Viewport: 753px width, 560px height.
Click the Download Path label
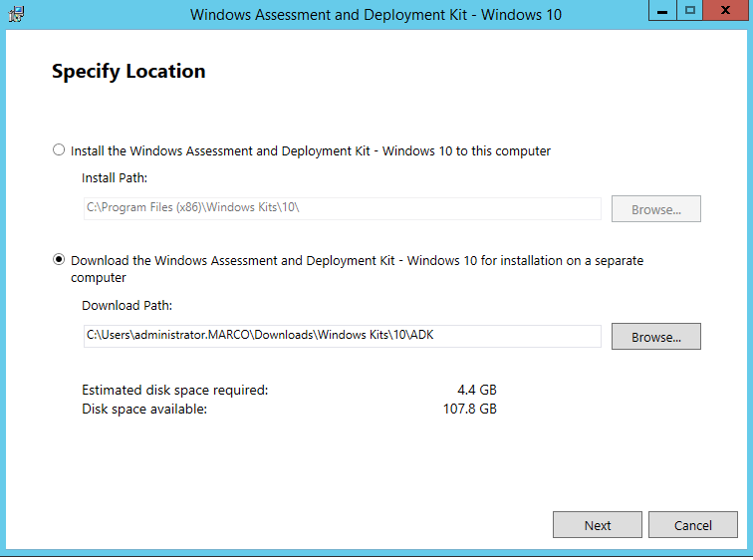tap(126, 306)
